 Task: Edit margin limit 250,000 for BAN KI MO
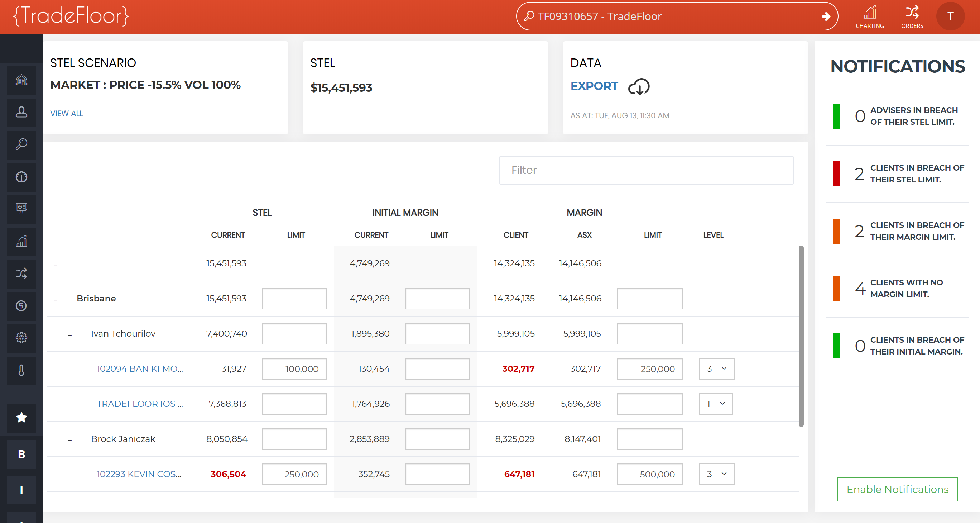pos(649,369)
